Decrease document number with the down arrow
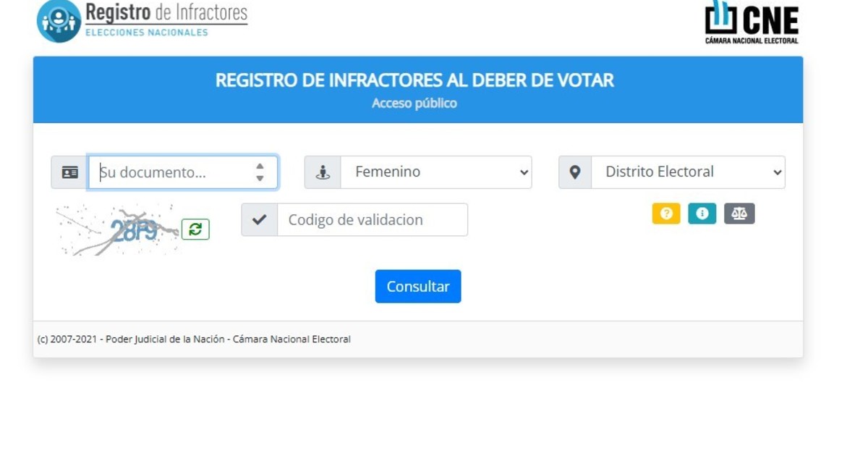 (260, 178)
